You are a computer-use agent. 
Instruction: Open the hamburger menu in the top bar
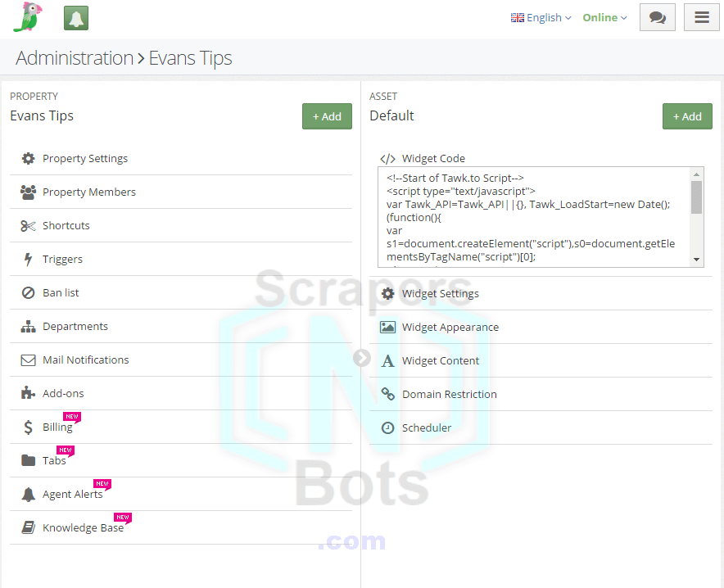point(701,17)
